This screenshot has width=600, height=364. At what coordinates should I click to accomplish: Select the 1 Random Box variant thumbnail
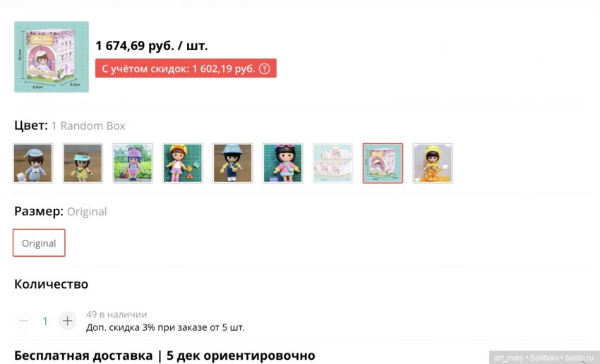[383, 163]
